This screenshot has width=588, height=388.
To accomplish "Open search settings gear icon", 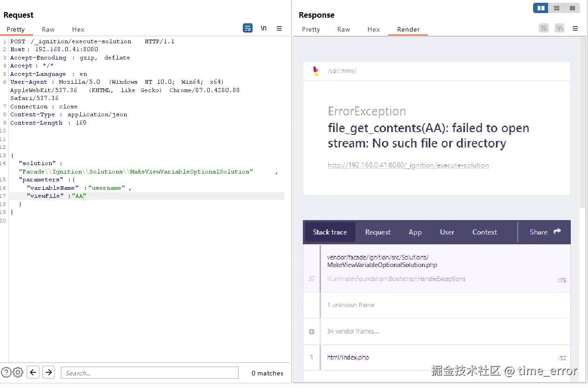I will (x=18, y=372).
